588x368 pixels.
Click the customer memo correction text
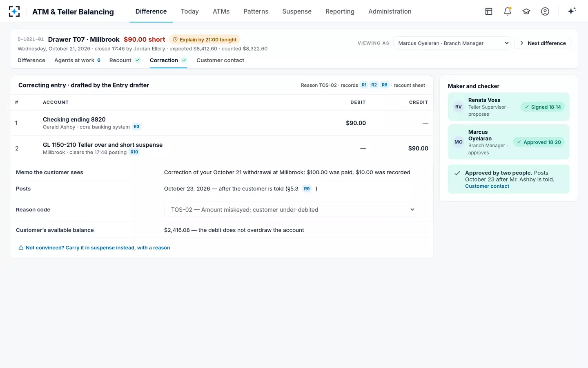point(287,172)
